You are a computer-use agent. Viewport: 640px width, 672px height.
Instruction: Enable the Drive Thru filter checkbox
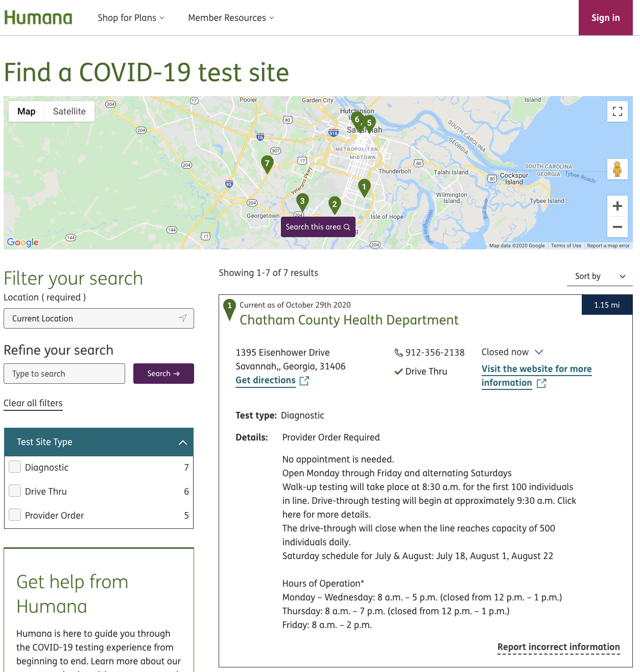coord(15,491)
